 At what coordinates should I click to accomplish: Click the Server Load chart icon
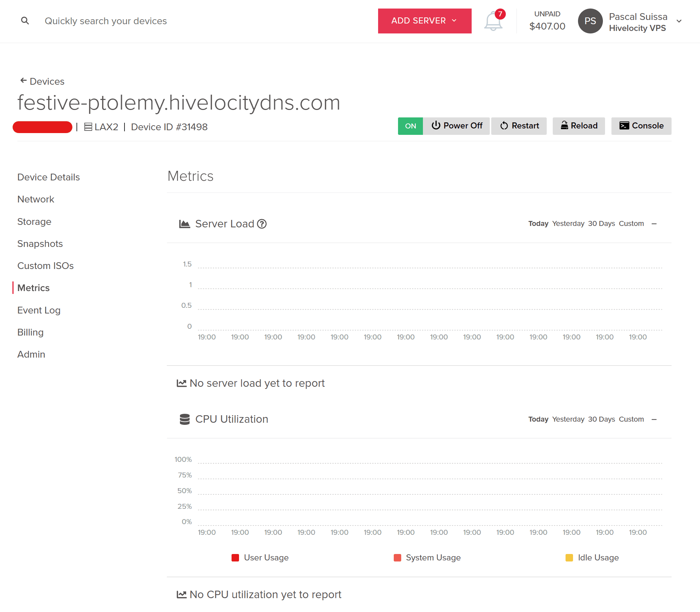point(184,224)
